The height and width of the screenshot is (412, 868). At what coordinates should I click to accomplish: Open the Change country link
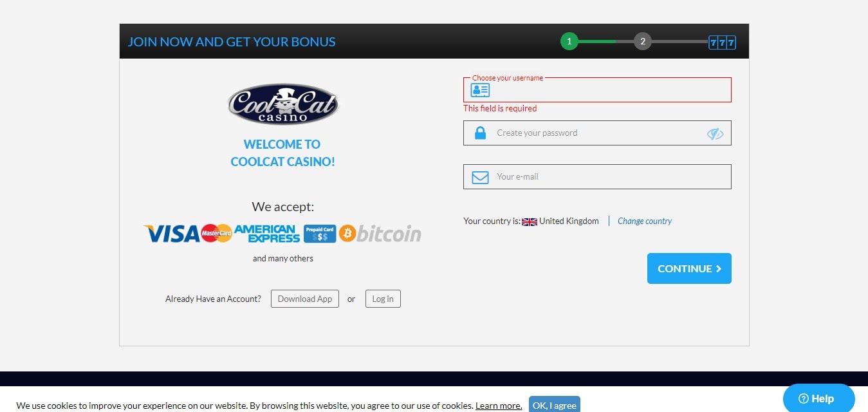645,221
